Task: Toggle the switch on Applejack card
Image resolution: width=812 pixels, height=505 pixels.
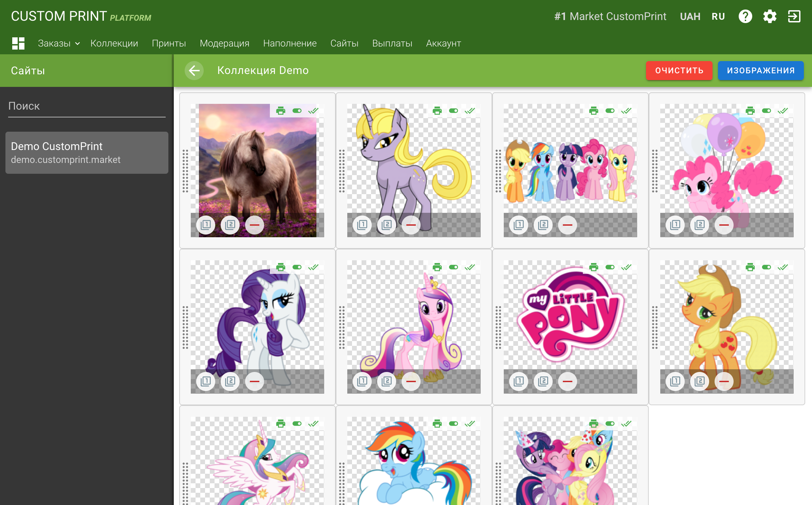Action: 767,267
